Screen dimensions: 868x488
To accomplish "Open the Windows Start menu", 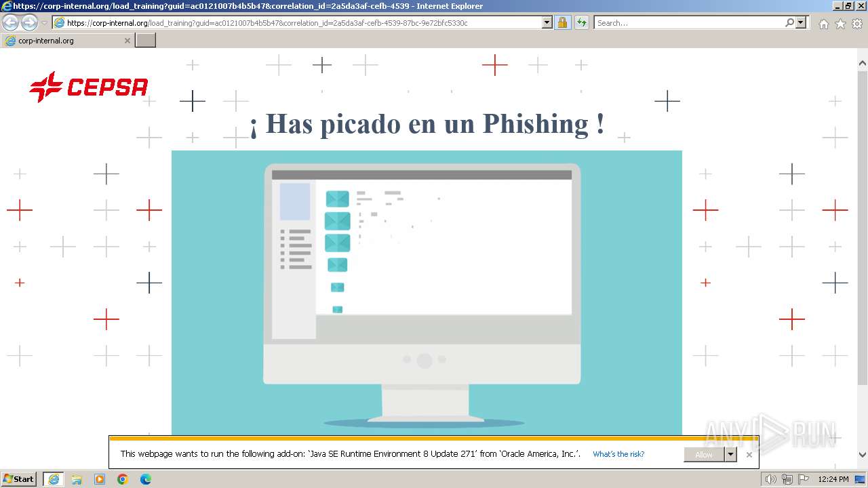I will pyautogui.click(x=18, y=479).
